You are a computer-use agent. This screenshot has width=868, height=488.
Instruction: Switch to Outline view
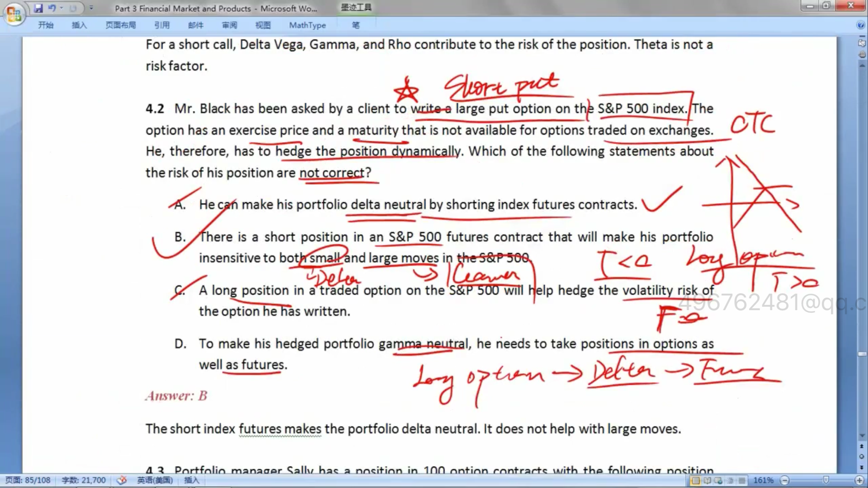(730, 480)
